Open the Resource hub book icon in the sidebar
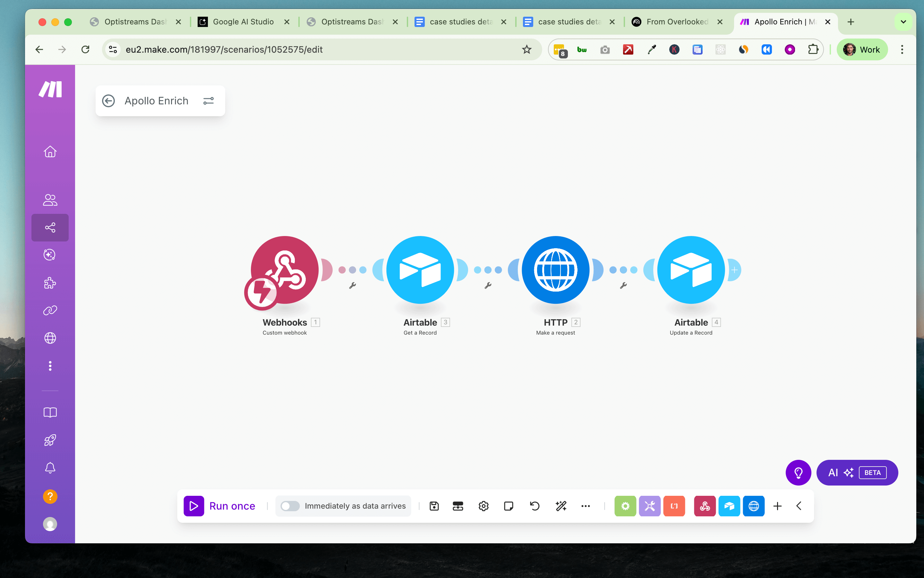Image resolution: width=924 pixels, height=578 pixels. [x=50, y=413]
